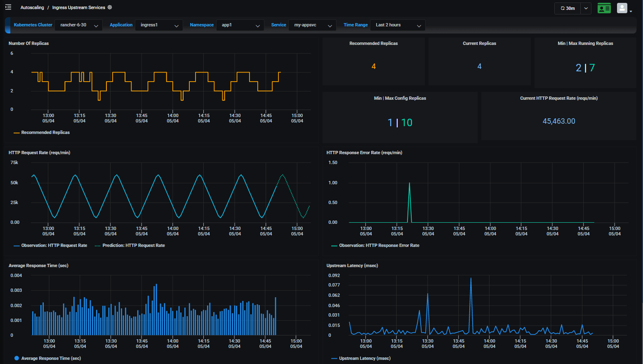Click the Time Range filter label
The width and height of the screenshot is (643, 364).
356,25
